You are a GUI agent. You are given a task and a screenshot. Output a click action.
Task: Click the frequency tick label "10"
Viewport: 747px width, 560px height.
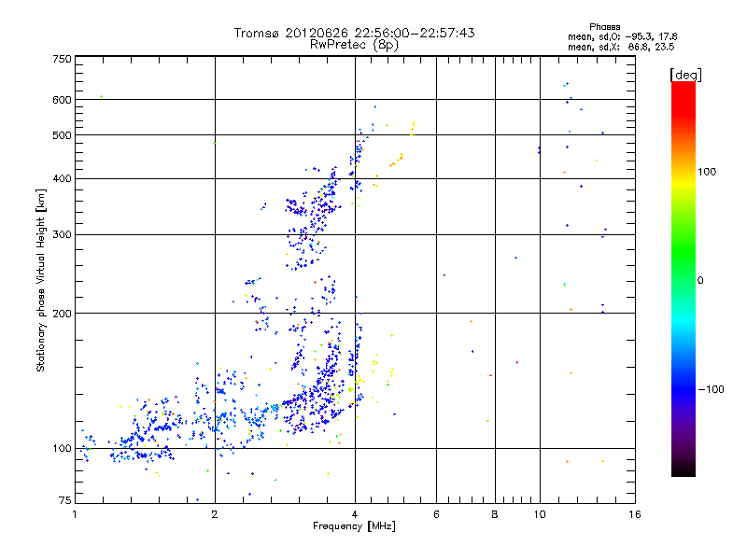(x=540, y=514)
